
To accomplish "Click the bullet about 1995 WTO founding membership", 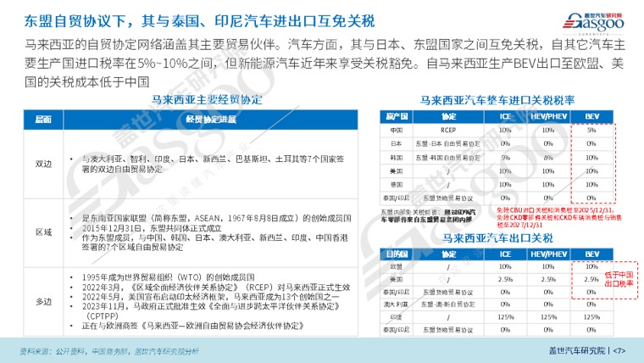I will click(x=168, y=277).
